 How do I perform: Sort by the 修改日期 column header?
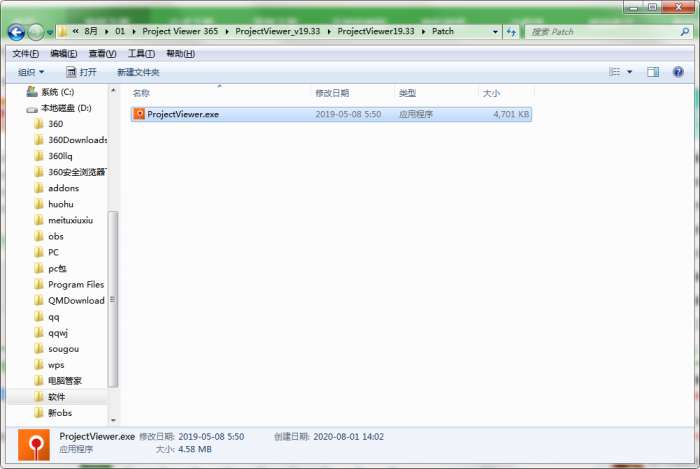click(x=332, y=93)
